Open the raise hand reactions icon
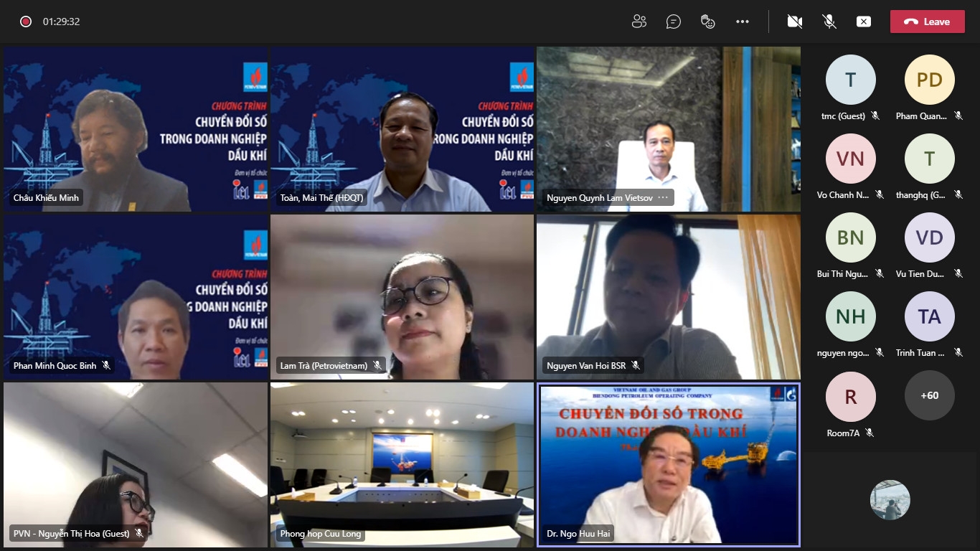The height and width of the screenshot is (551, 980). 708,22
